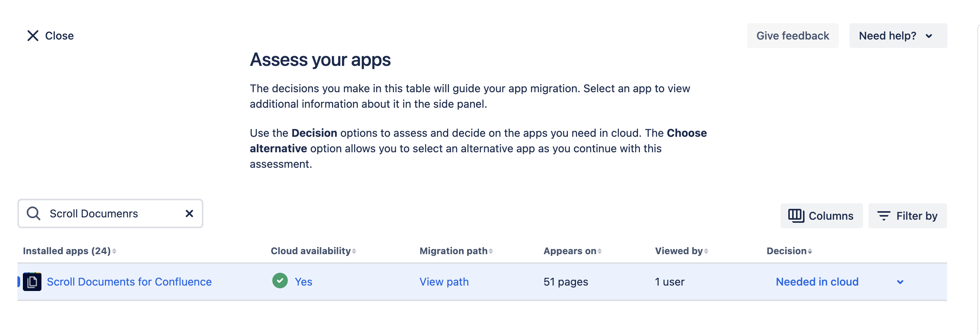Open the Filter by options
The width and height of the screenshot is (980, 334).
[x=907, y=216]
